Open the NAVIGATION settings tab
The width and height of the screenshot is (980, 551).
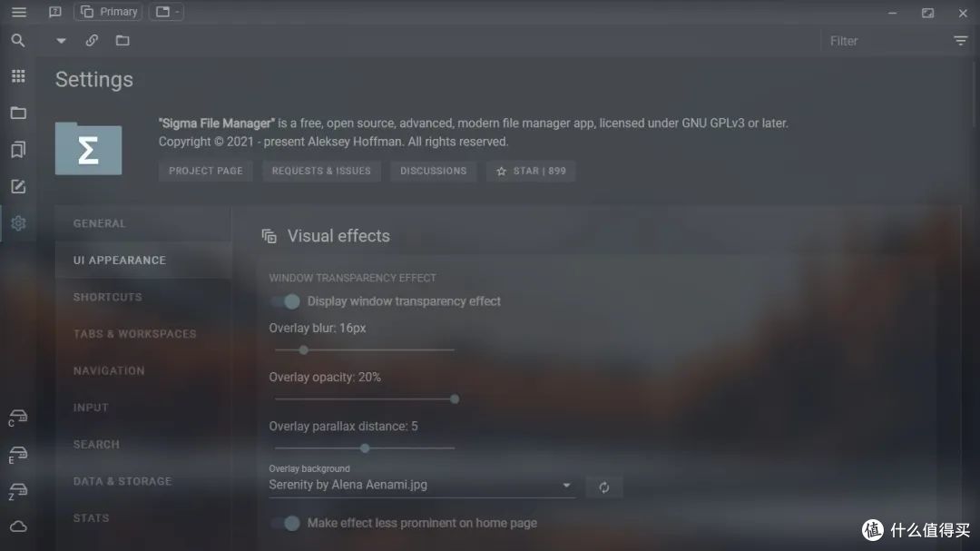[x=143, y=371]
